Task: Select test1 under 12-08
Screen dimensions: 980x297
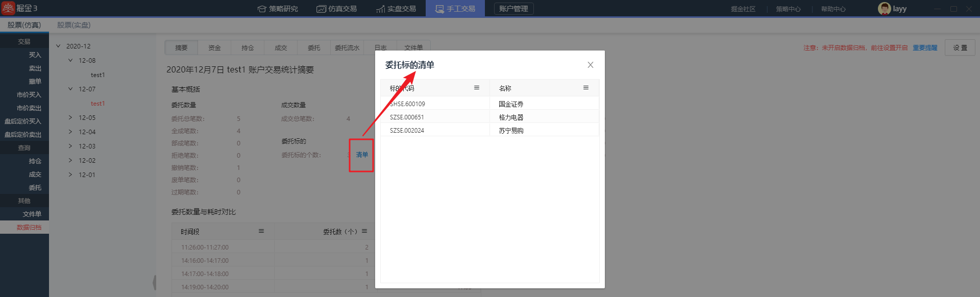Action: 97,75
